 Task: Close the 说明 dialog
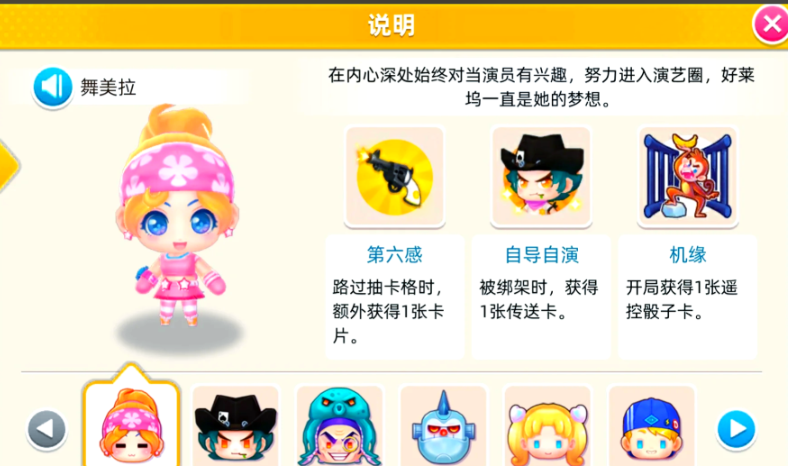click(770, 24)
